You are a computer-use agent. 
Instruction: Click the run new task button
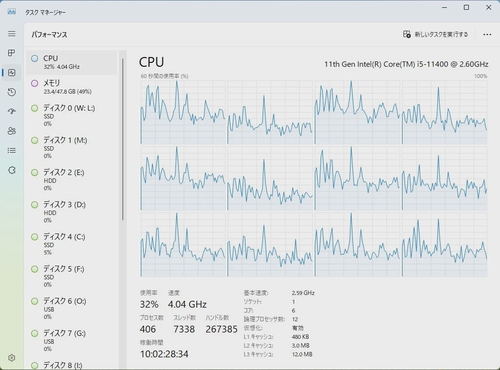(435, 34)
